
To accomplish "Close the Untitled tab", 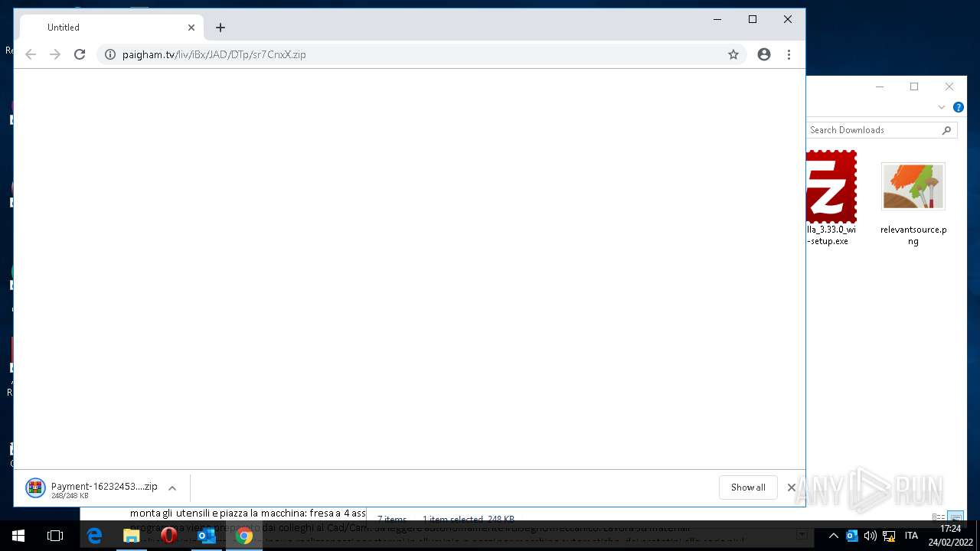I will pos(191,28).
